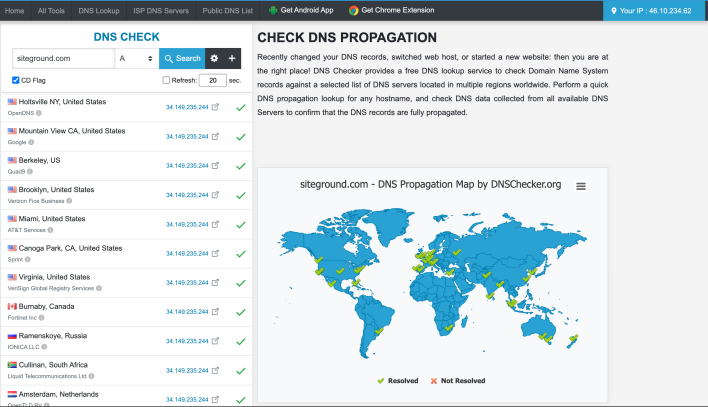Click Your IP : 46.10.234.62 box

coord(653,11)
